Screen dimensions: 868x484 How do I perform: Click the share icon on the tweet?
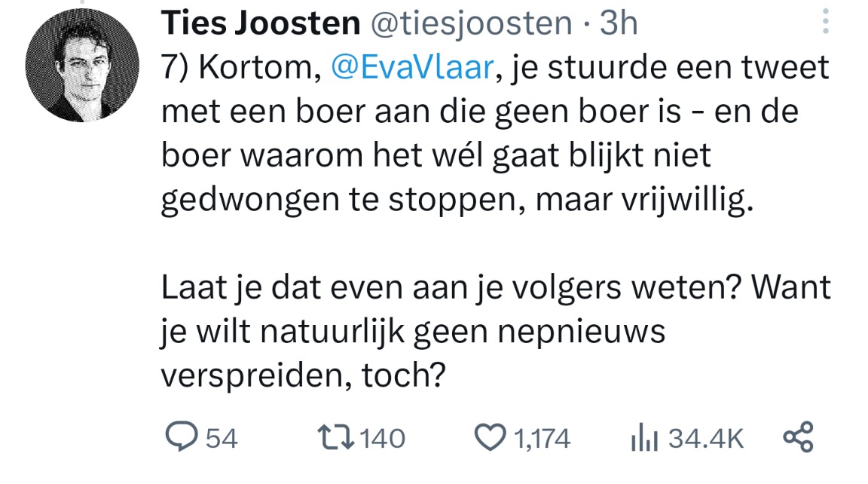pos(799,437)
